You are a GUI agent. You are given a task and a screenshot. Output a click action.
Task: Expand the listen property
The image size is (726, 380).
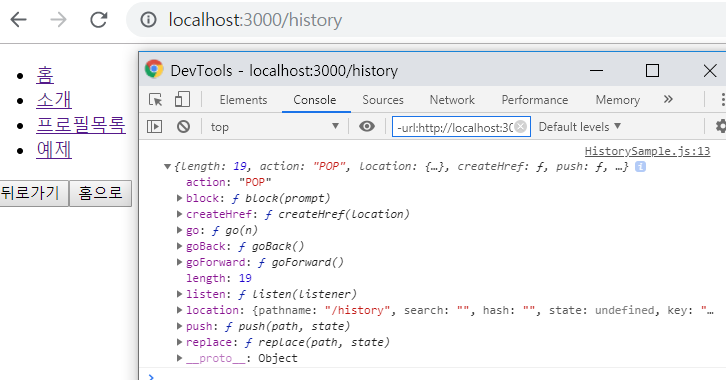[x=179, y=294]
